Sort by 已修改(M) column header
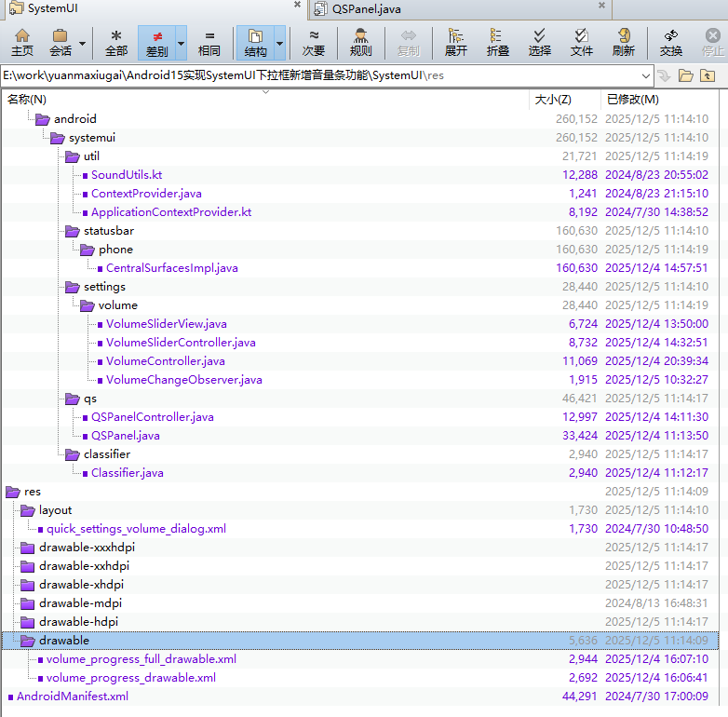Viewport: 728px width, 717px height. tap(633, 100)
